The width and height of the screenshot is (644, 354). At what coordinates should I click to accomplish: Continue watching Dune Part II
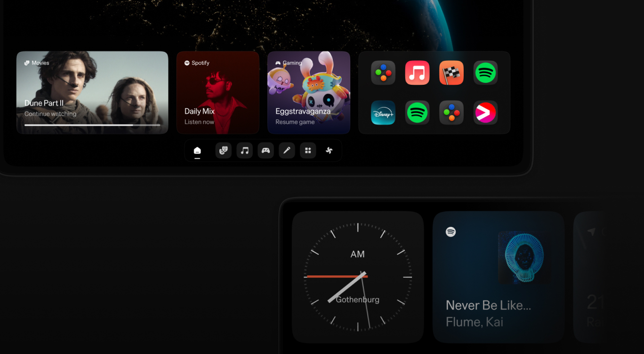pos(92,93)
